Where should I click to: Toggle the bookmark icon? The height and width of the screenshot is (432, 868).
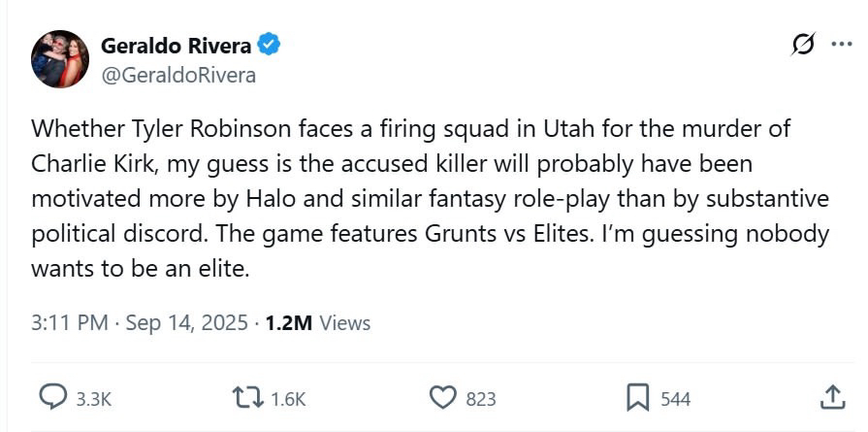[637, 397]
